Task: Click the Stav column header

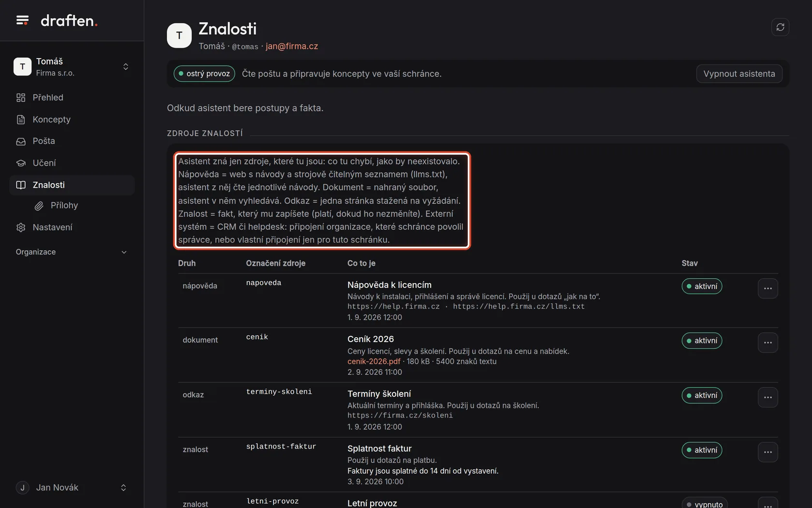Action: pyautogui.click(x=690, y=263)
